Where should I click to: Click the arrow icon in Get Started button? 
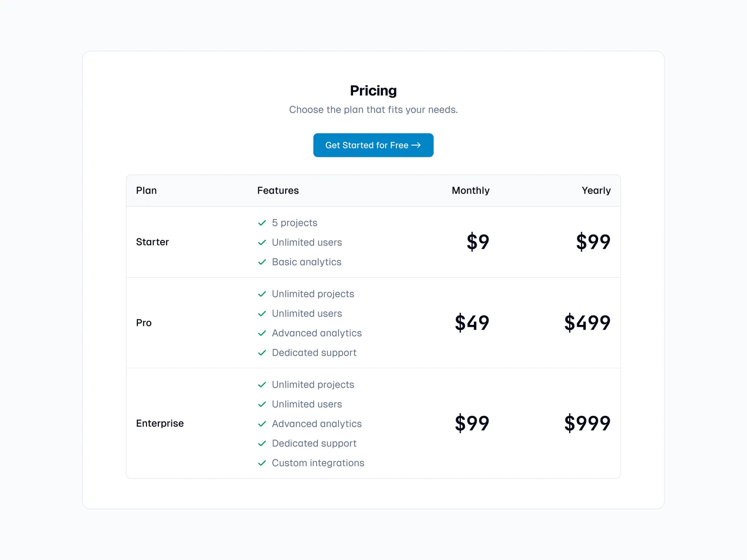(x=416, y=145)
